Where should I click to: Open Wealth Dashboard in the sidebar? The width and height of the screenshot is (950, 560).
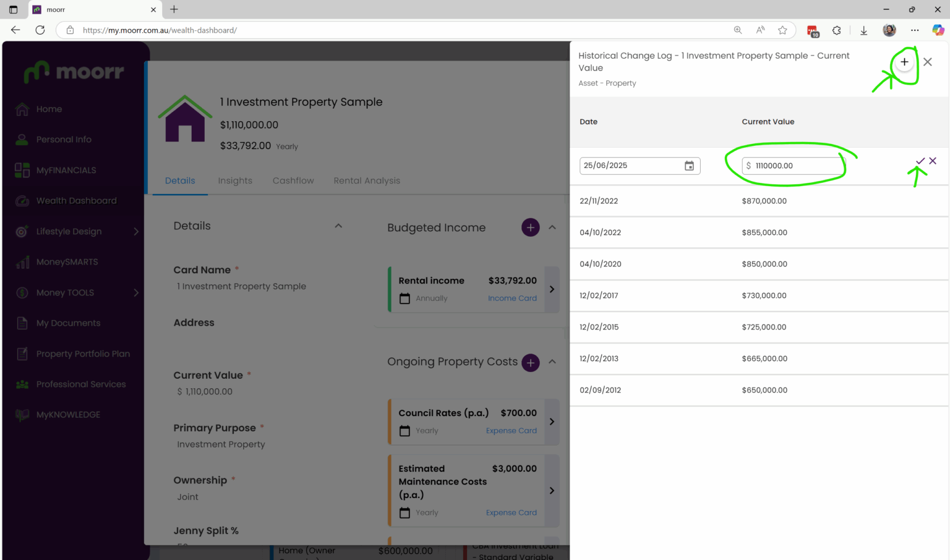pyautogui.click(x=76, y=201)
